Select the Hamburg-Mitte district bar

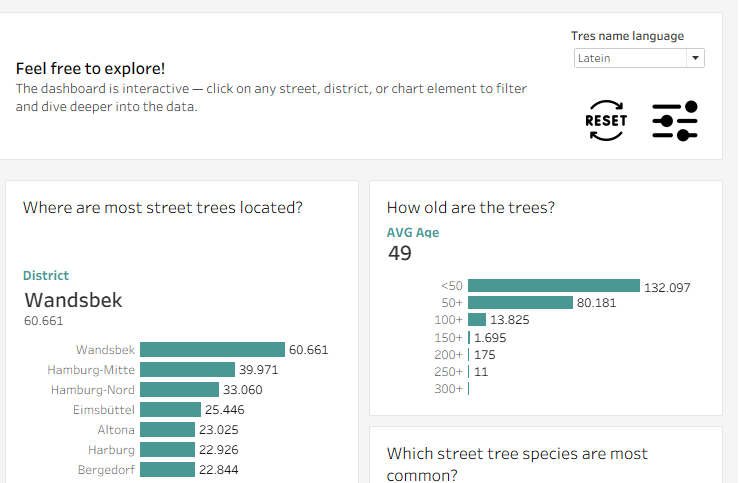point(187,370)
